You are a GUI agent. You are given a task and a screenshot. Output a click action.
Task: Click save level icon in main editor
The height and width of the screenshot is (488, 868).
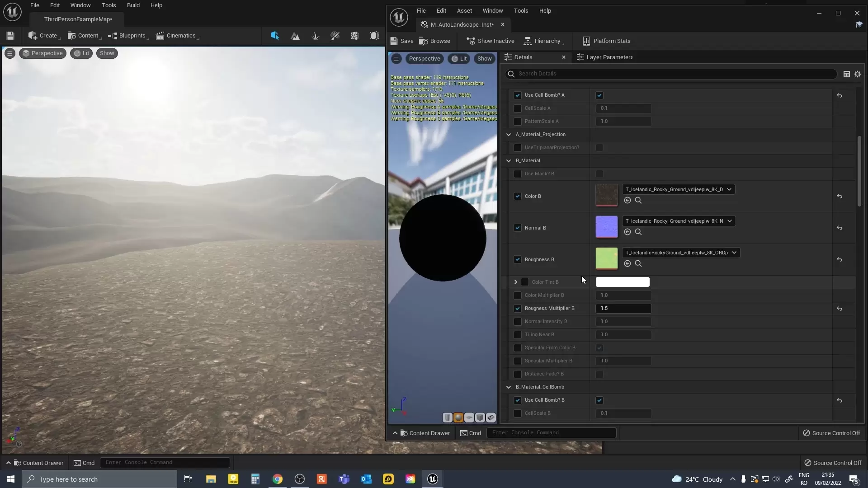pyautogui.click(x=10, y=36)
